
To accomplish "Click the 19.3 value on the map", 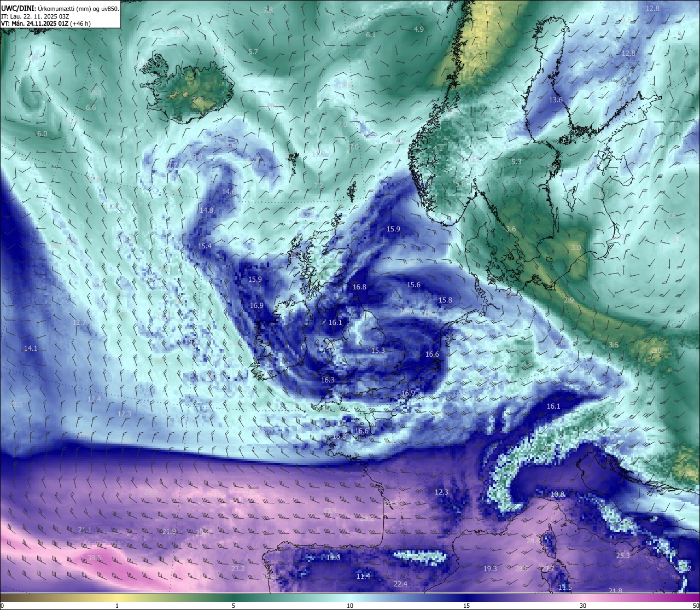I will point(490,569).
